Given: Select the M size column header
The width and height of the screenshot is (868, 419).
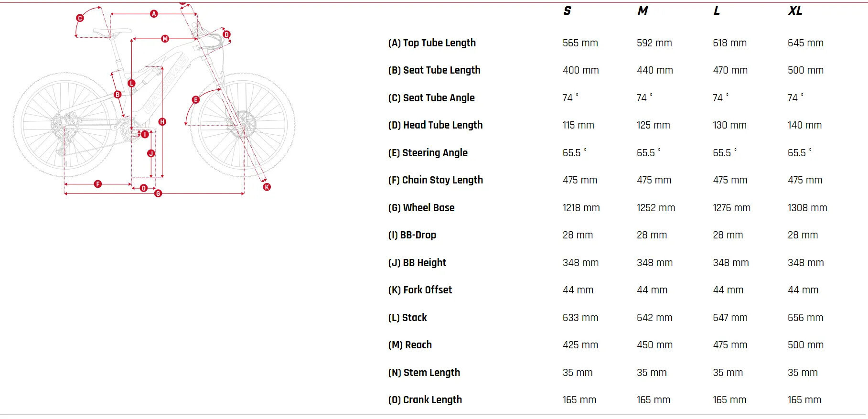Looking at the screenshot, I should click(643, 11).
